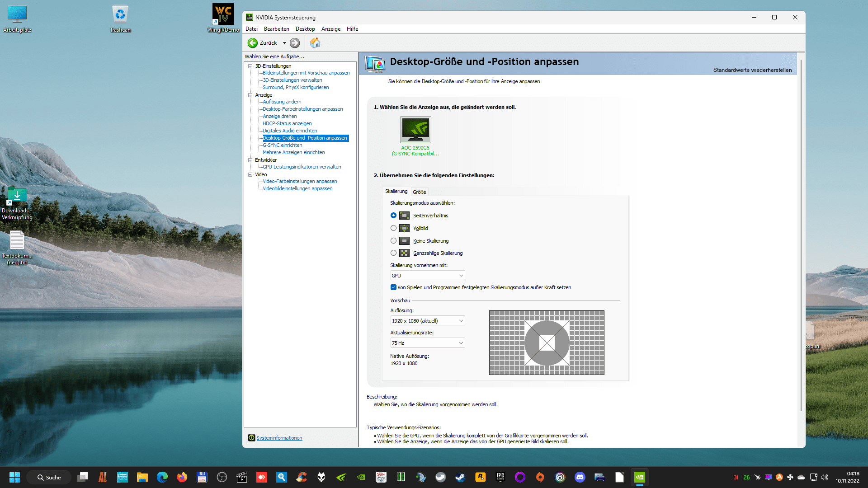Viewport: 868px width, 488px height.
Task: Select the Vollbild scaling radio button
Action: click(x=393, y=228)
